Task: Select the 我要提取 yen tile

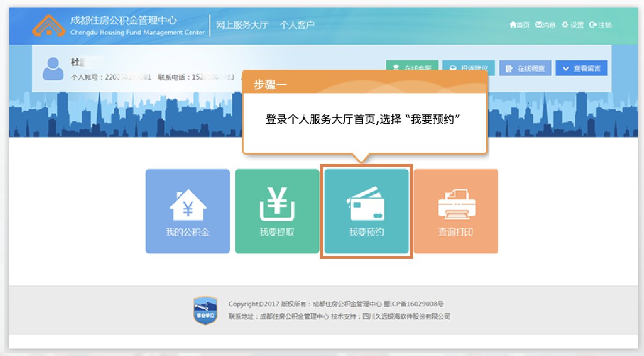Action: click(x=277, y=211)
